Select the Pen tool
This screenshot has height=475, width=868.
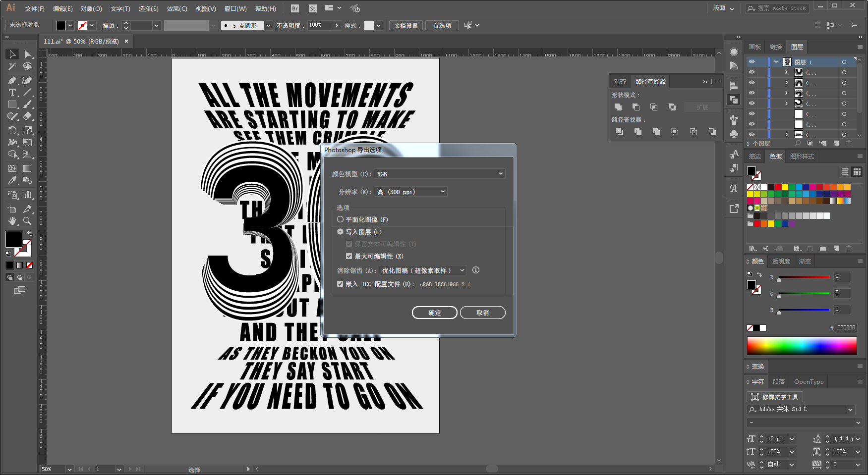coord(12,80)
